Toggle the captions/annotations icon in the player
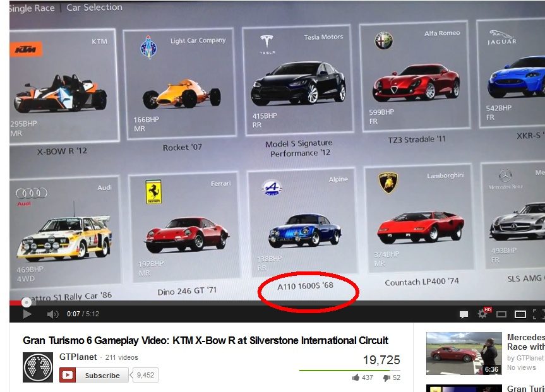545x392 pixels. [464, 314]
